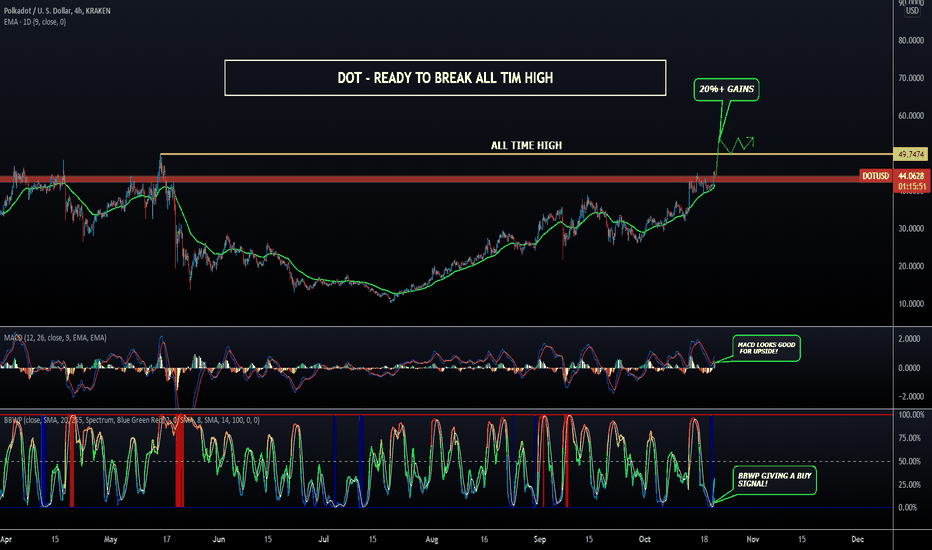Select the 20%+ GAINS callout
The height and width of the screenshot is (550, 932).
726,89
